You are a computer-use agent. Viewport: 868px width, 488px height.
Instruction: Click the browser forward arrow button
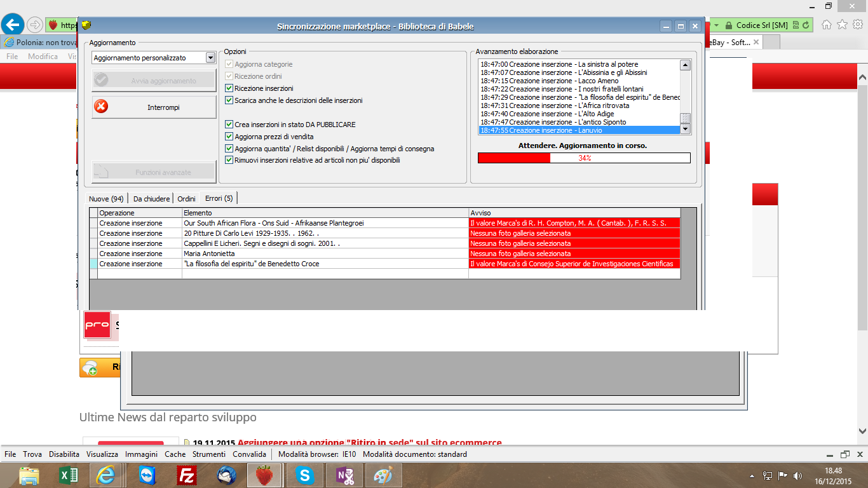pos(34,25)
